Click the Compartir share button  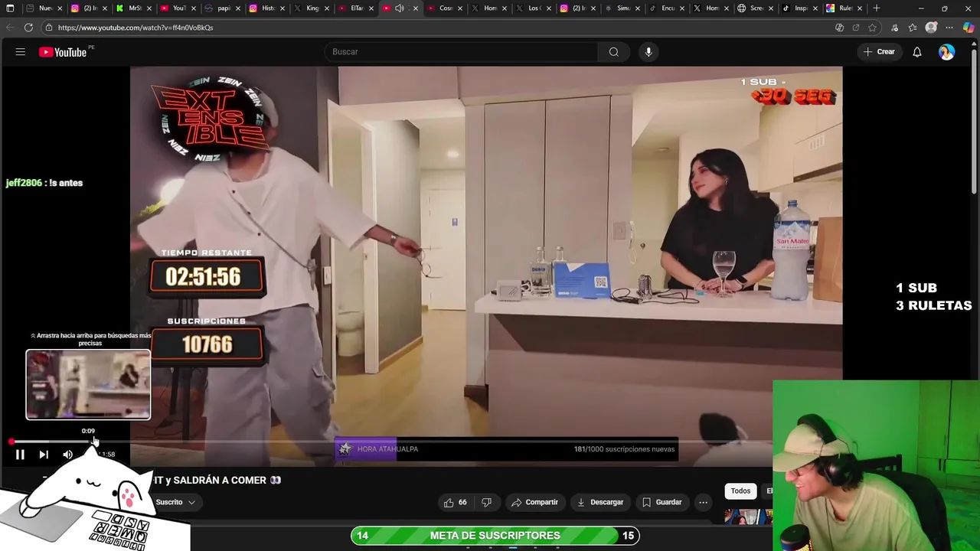[534, 502]
